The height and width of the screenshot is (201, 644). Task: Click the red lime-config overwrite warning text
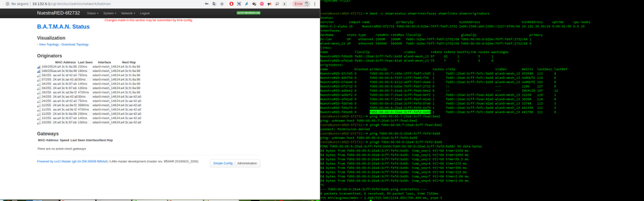(149, 20)
